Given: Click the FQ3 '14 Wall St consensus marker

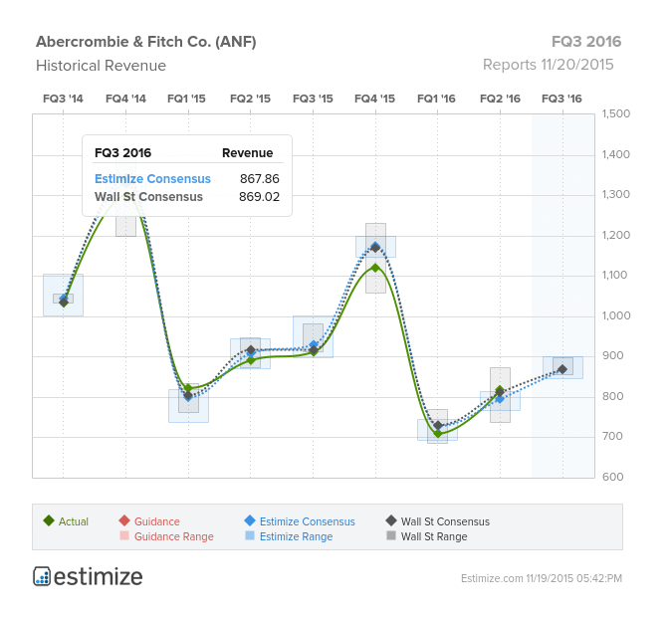Looking at the screenshot, I should pos(64,303).
